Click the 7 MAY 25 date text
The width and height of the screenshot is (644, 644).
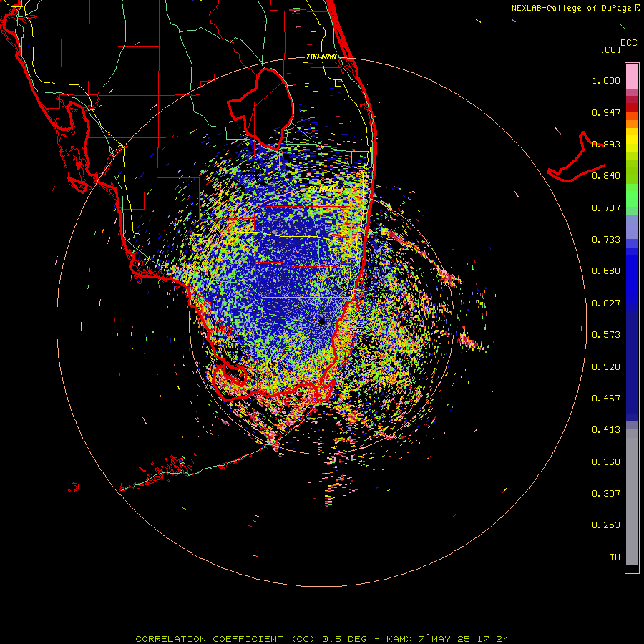pos(446,639)
